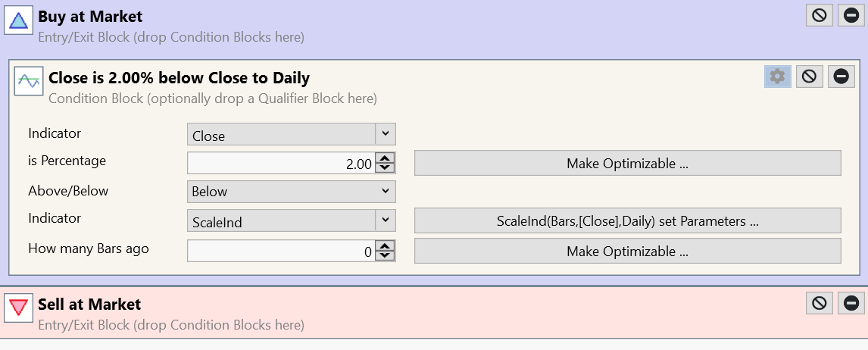Expand the Above/Below dropdown
This screenshot has height=350, width=868.
386,191
